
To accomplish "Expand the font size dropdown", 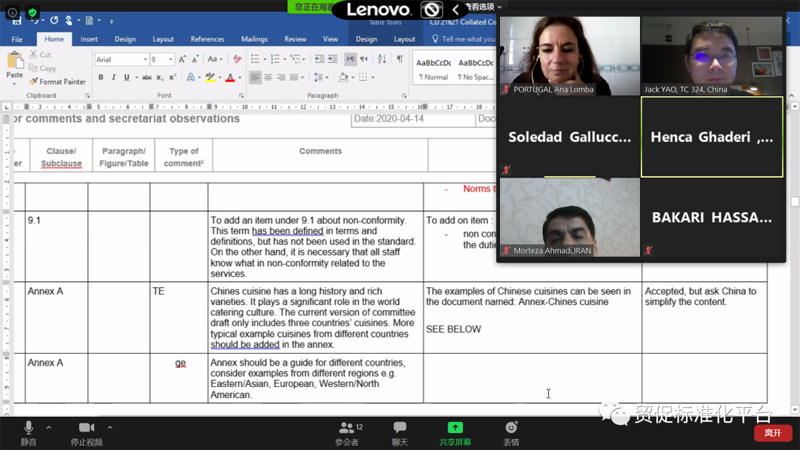I will (x=170, y=60).
